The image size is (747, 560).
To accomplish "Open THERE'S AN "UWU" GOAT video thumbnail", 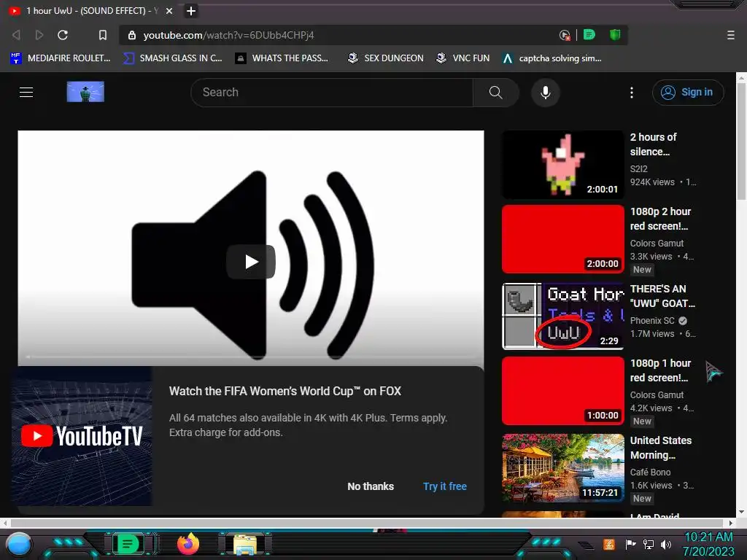I will pyautogui.click(x=563, y=316).
